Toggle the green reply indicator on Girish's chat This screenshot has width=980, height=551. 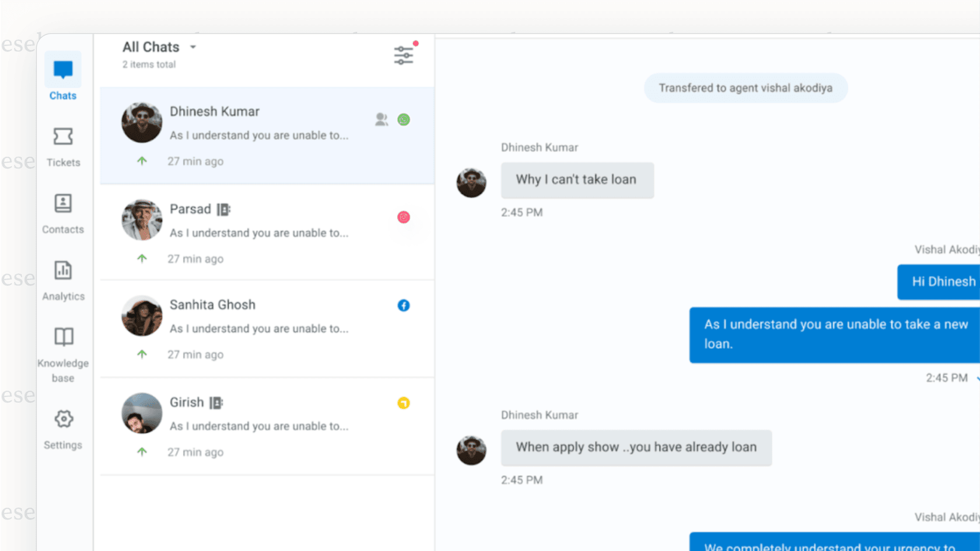coord(142,452)
